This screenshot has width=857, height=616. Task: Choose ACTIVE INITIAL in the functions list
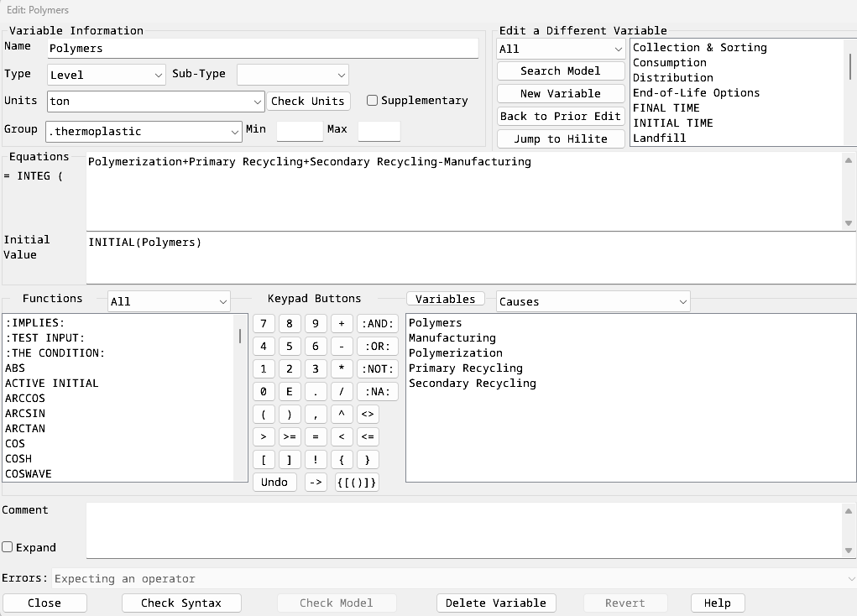click(x=52, y=384)
